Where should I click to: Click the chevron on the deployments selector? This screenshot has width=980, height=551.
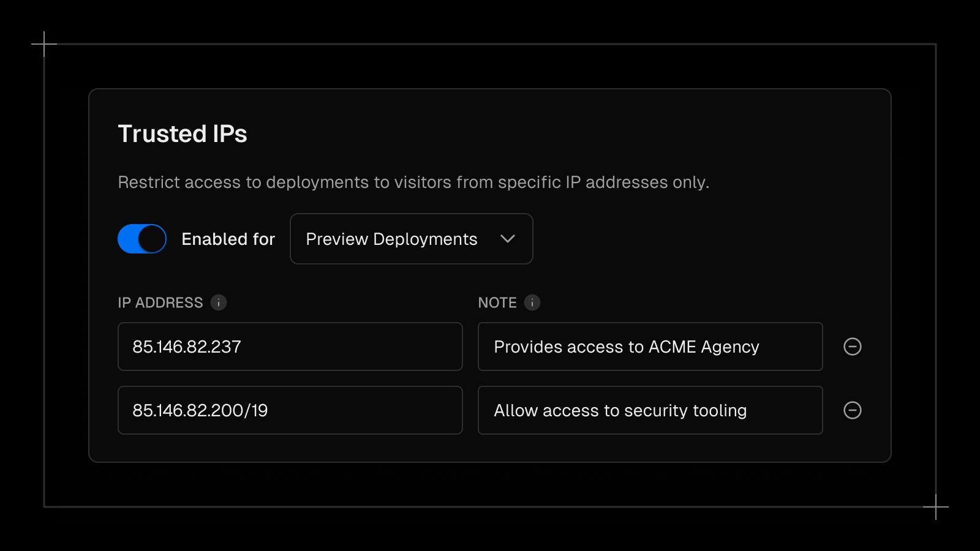tap(507, 239)
